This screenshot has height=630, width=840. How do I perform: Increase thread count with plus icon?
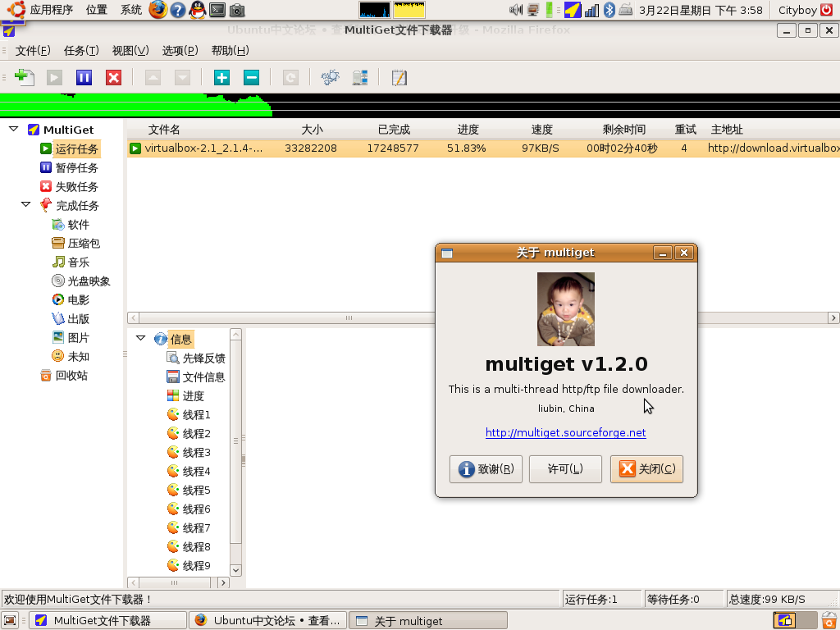(221, 78)
